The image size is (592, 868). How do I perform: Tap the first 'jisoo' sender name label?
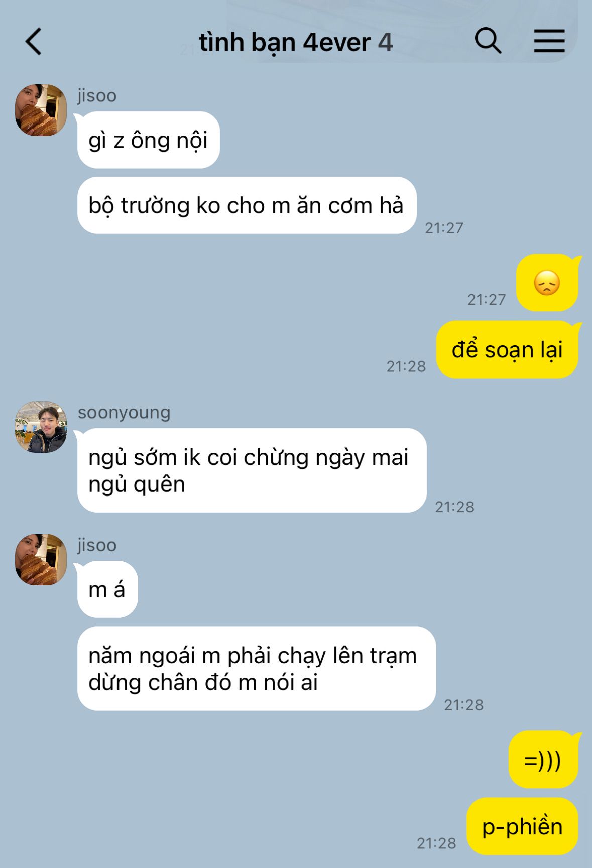(97, 95)
